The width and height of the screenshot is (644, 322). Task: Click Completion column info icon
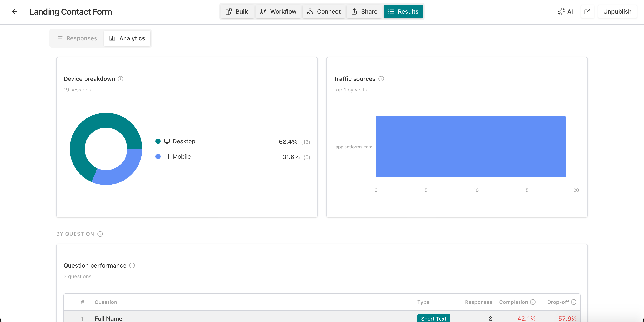533,302
